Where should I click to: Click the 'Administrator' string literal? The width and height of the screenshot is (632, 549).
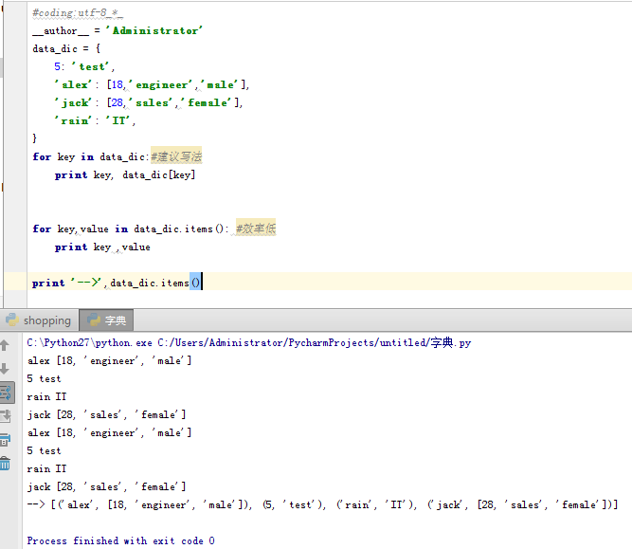(154, 31)
